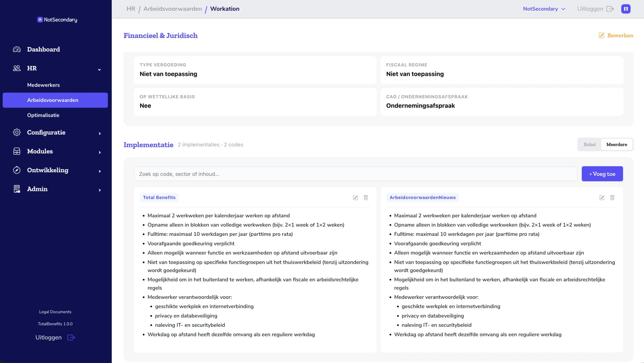Click the Admin building icon
Screen dimensions: 644x363
(x=16, y=189)
